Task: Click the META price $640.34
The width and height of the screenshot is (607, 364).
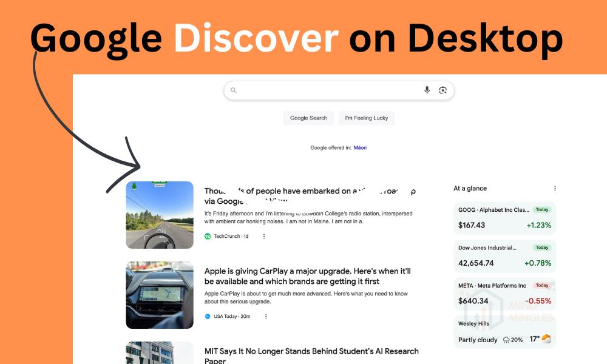Action: pyautogui.click(x=472, y=301)
